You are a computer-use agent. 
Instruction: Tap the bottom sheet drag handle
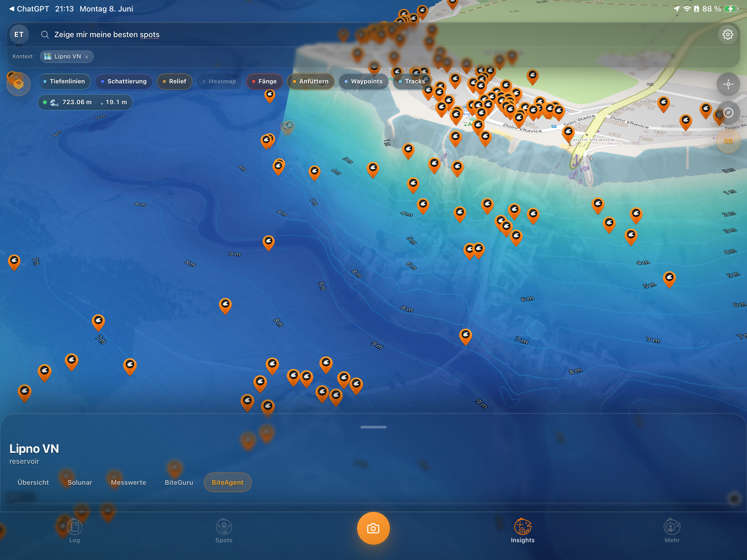click(373, 427)
